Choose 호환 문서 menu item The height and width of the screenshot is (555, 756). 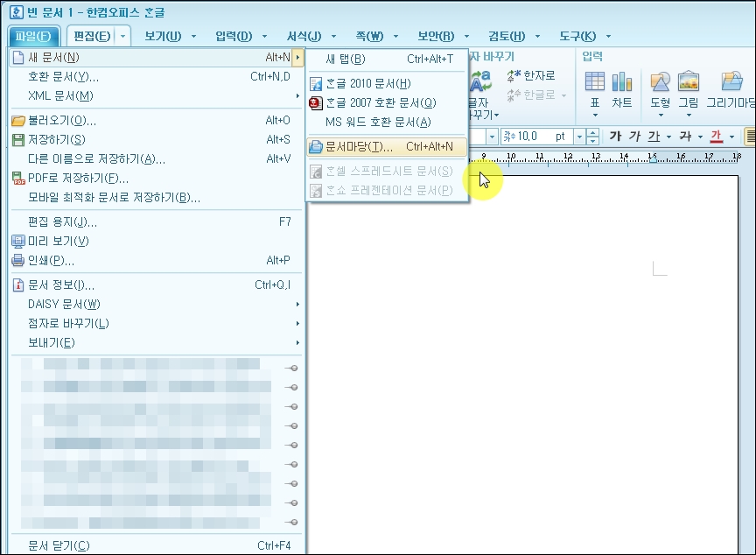pyautogui.click(x=157, y=77)
